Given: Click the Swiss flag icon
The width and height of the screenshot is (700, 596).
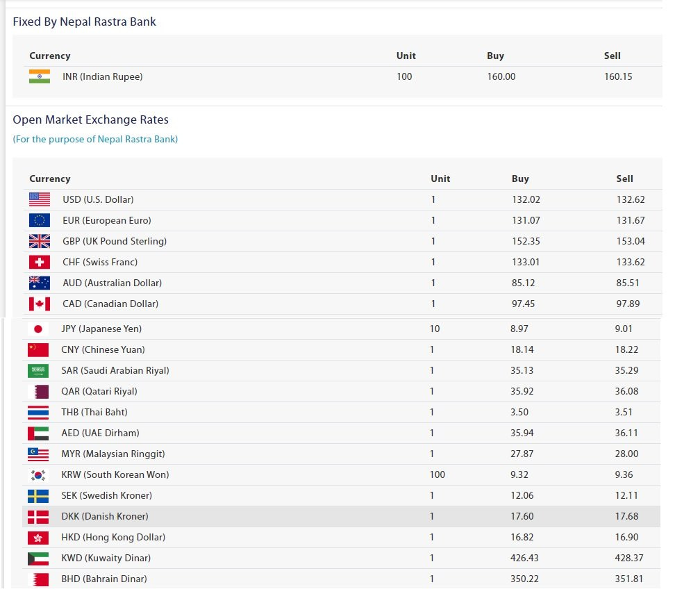Looking at the screenshot, I should pos(40,262).
